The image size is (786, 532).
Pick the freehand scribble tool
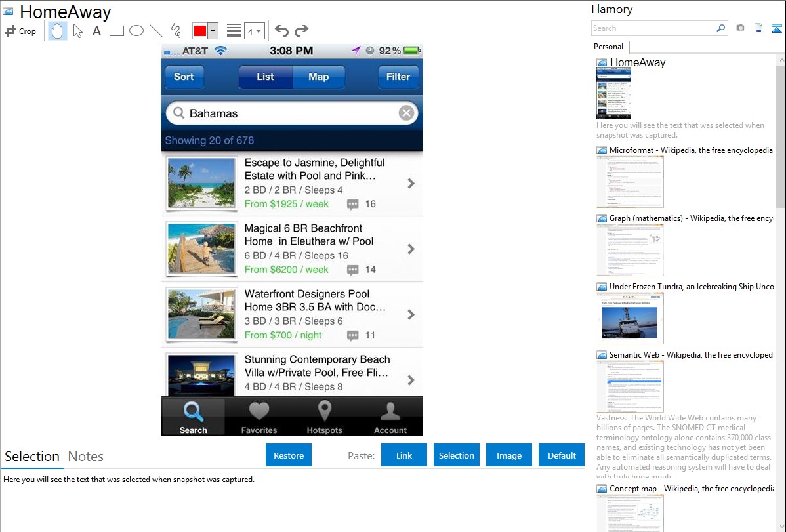click(x=176, y=31)
